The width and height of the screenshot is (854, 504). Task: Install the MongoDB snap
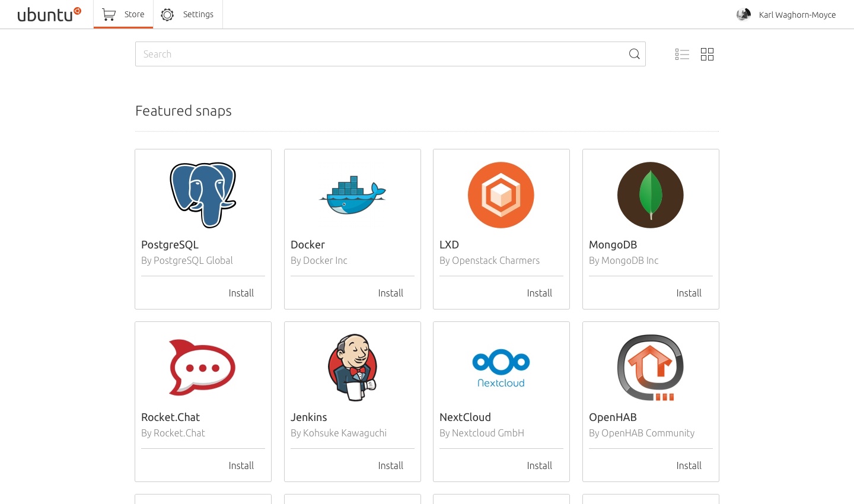tap(689, 293)
